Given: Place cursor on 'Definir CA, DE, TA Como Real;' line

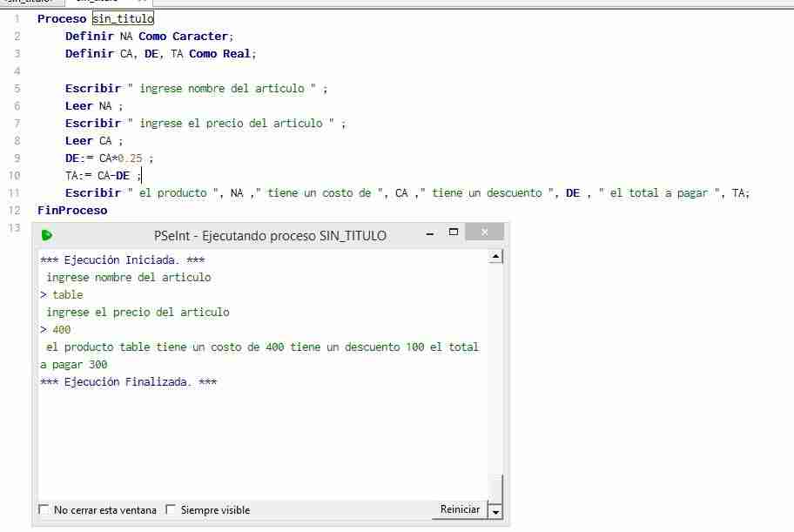Looking at the screenshot, I should coord(161,54).
